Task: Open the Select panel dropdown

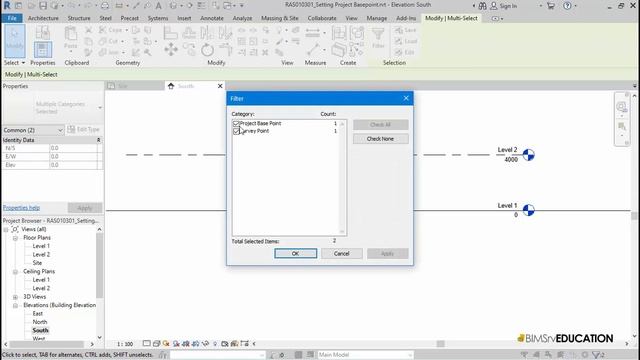Action: (14, 63)
